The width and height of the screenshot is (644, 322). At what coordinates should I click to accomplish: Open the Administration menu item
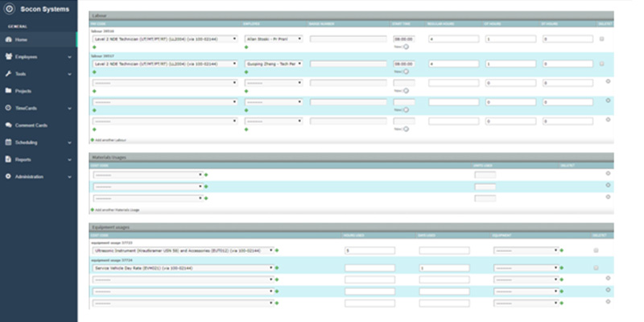38,176
